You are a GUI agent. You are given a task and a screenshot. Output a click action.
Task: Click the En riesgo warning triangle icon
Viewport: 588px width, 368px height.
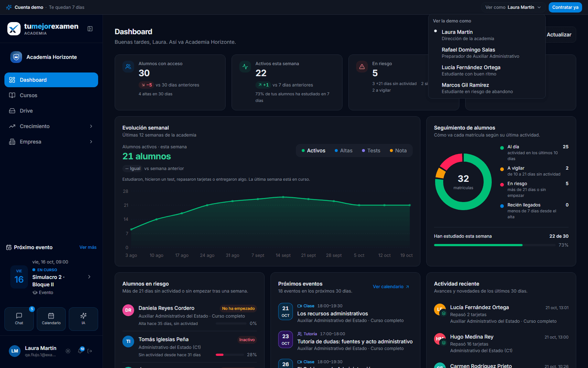point(362,67)
